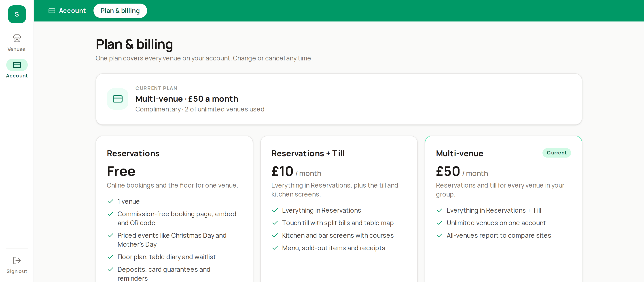
Task: Select the Multi-venue plan card heading
Action: coord(460,153)
